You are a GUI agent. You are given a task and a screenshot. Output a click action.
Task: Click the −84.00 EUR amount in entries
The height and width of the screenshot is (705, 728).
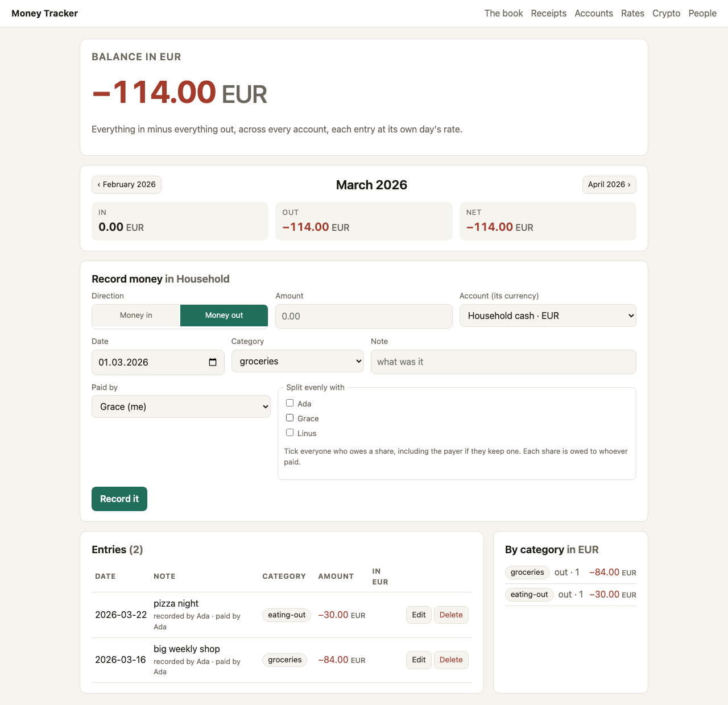[342, 660]
